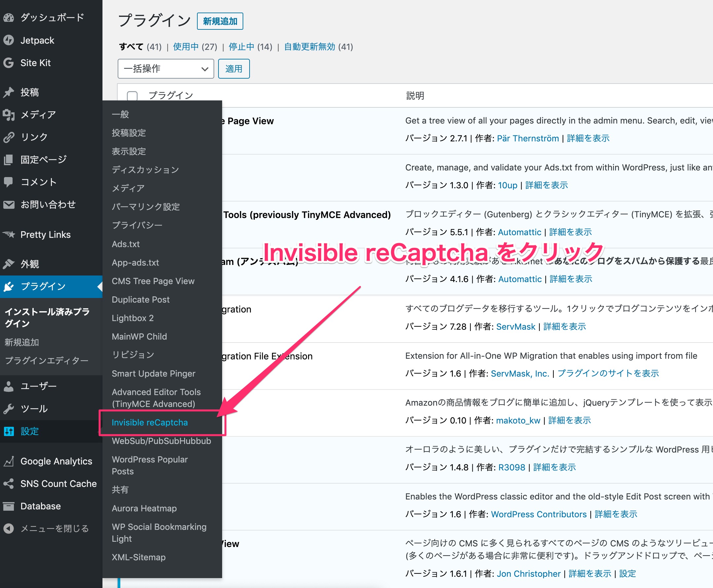Screen dimensions: 713x588
Task: Click the ツール wrench icon
Action: (x=9, y=409)
